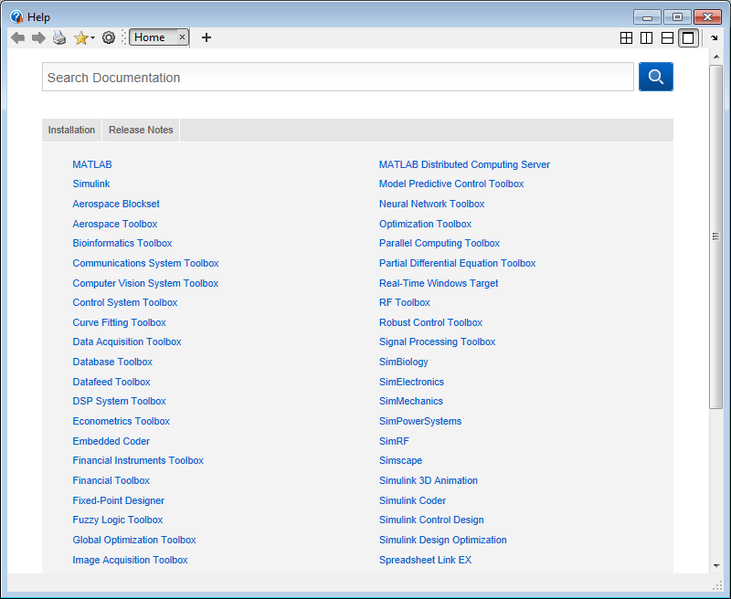The image size is (731, 599).
Task: Open Aerospace Blockset link
Action: [116, 204]
